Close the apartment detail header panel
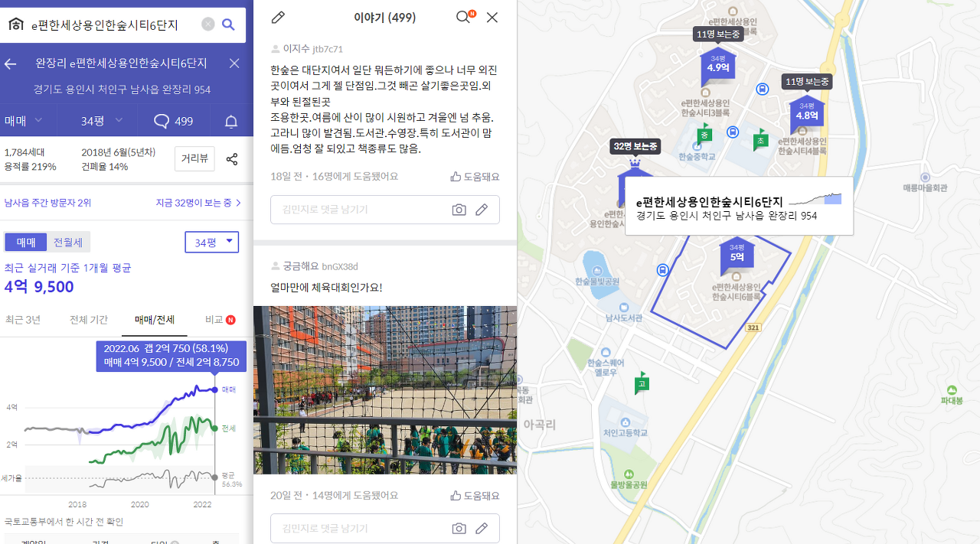This screenshot has height=544, width=980. [234, 64]
